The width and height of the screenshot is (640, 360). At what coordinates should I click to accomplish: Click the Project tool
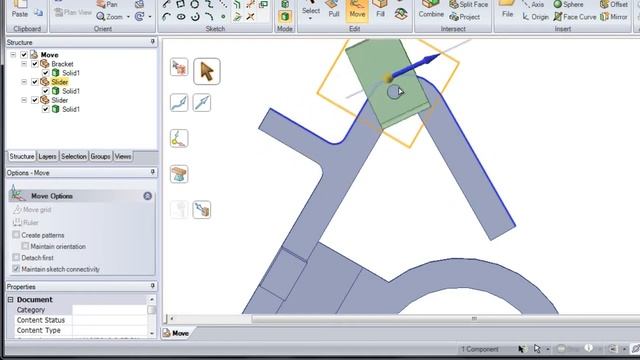tap(464, 17)
